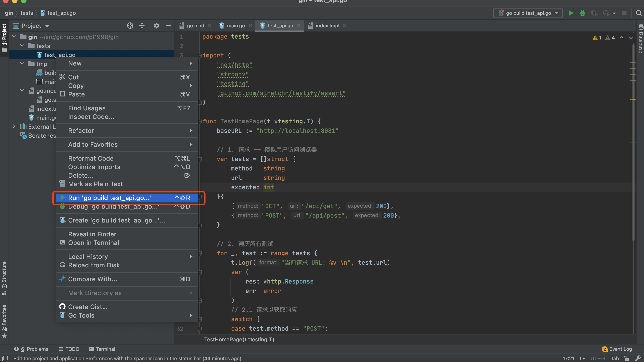Open the Event Log button

(617, 349)
